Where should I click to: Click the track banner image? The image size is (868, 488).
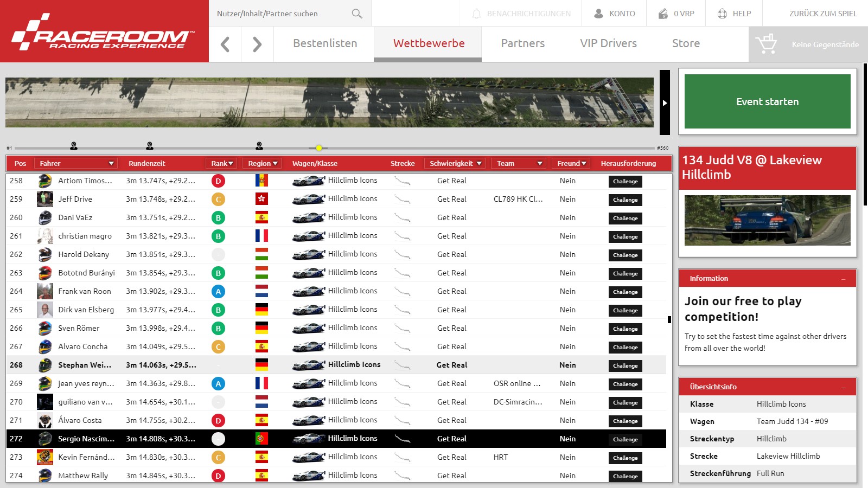tap(329, 102)
